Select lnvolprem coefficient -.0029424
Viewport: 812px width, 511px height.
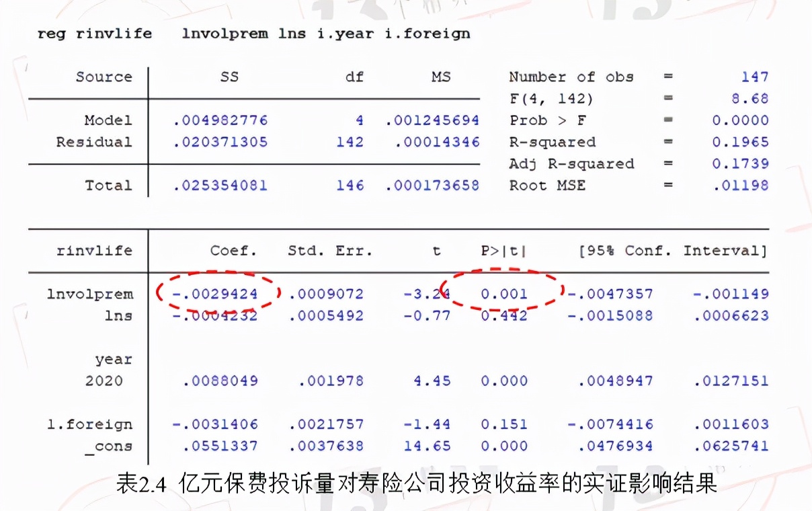[215, 294]
